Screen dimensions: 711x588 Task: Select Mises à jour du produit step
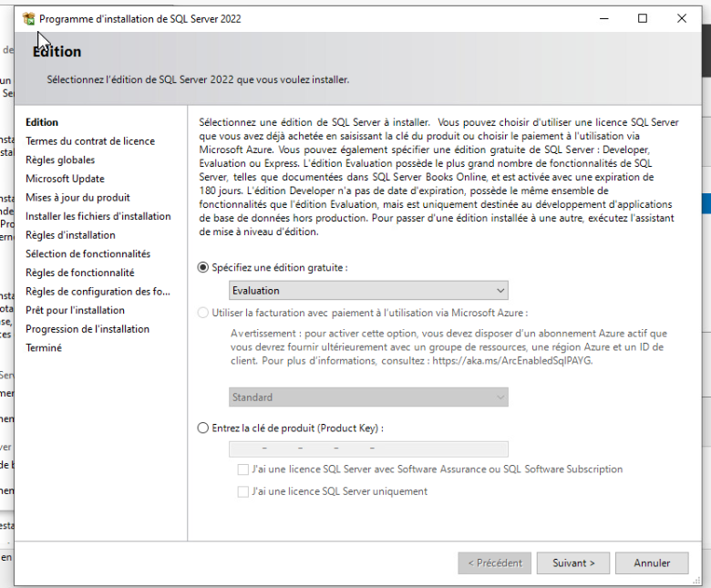click(x=77, y=198)
